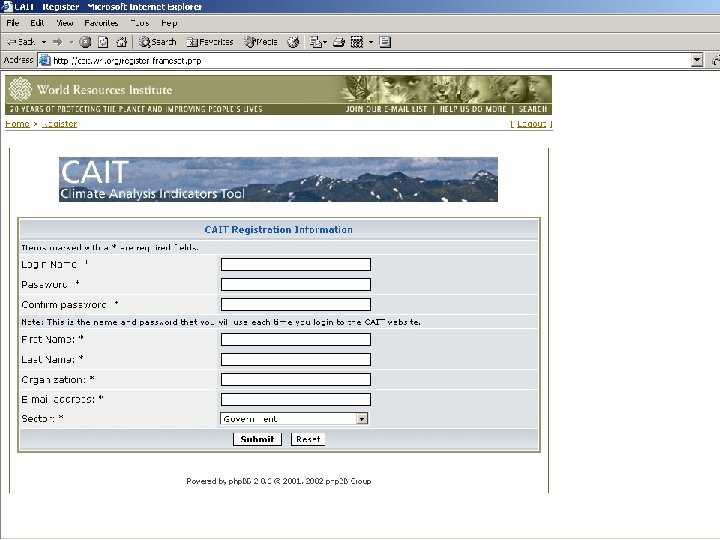
Task: Submit the registration form
Action: (x=257, y=439)
